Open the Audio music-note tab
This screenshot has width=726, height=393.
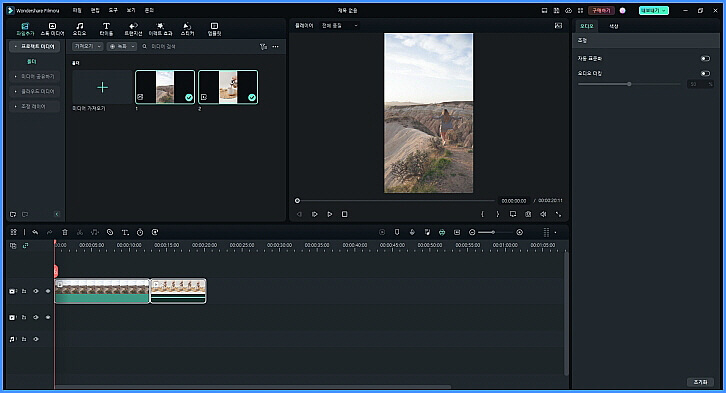(80, 29)
